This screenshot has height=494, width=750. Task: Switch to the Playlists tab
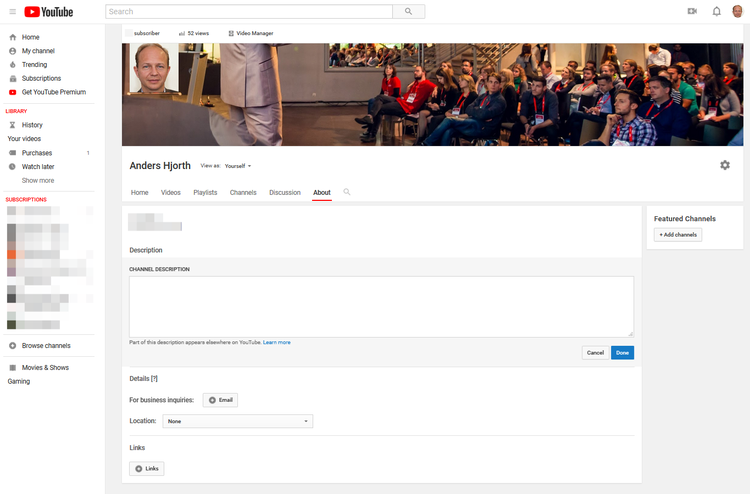(205, 192)
